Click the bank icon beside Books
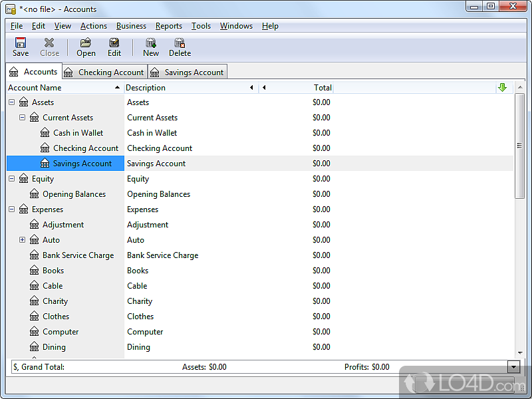The width and height of the screenshot is (532, 399). tap(35, 270)
